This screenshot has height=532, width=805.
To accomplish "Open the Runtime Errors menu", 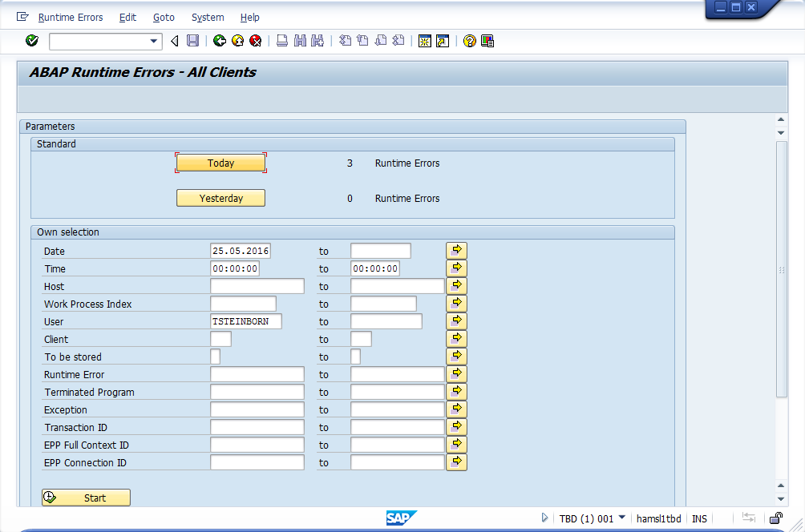I will (69, 18).
